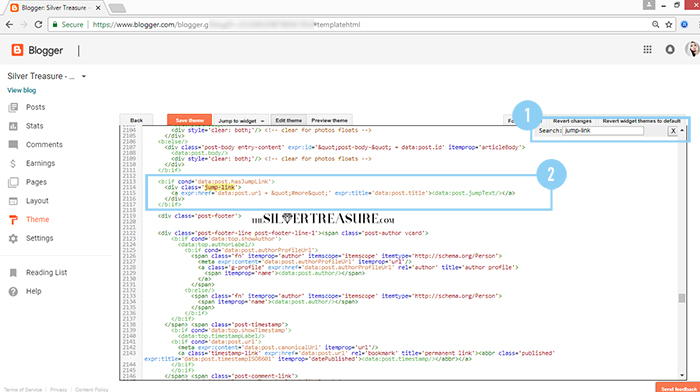Viewport: 700px width, 392px height.
Task: Reload the page
Action: 38,25
